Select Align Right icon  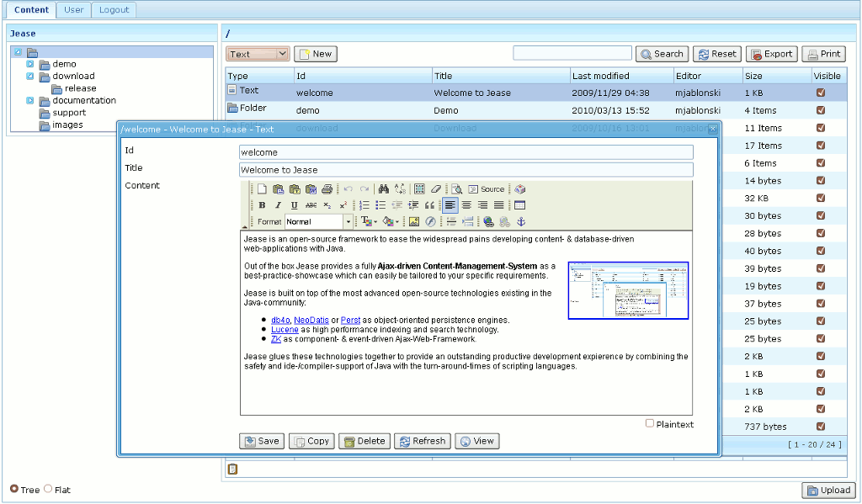(482, 205)
